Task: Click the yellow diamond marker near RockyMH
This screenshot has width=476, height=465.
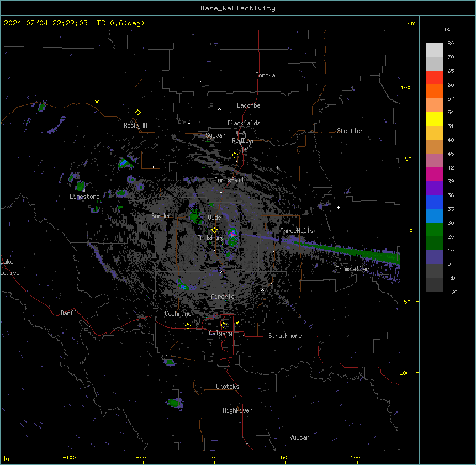Action: [138, 113]
